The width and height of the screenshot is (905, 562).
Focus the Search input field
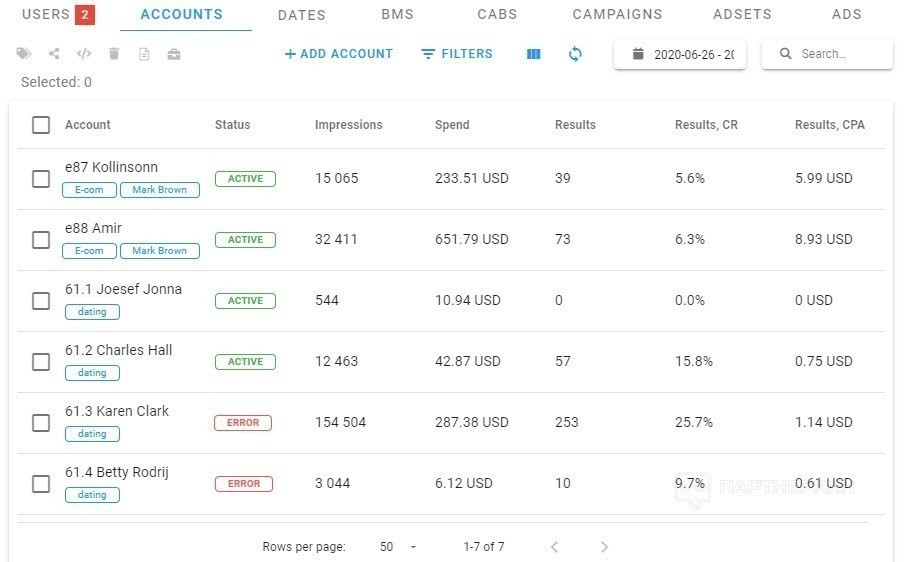(x=827, y=54)
